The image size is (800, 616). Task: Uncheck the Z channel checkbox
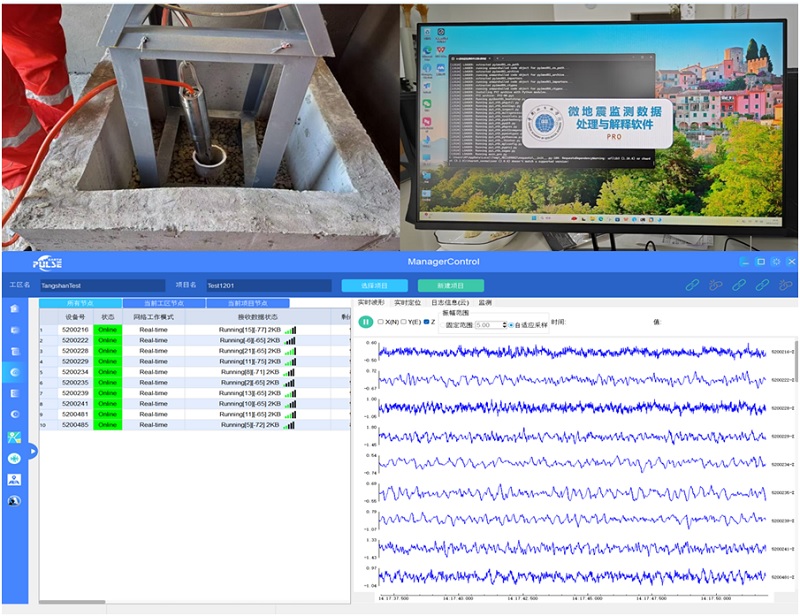pos(426,322)
